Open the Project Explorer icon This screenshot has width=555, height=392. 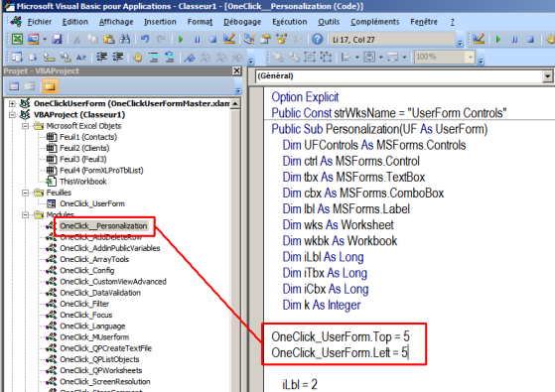(x=249, y=39)
